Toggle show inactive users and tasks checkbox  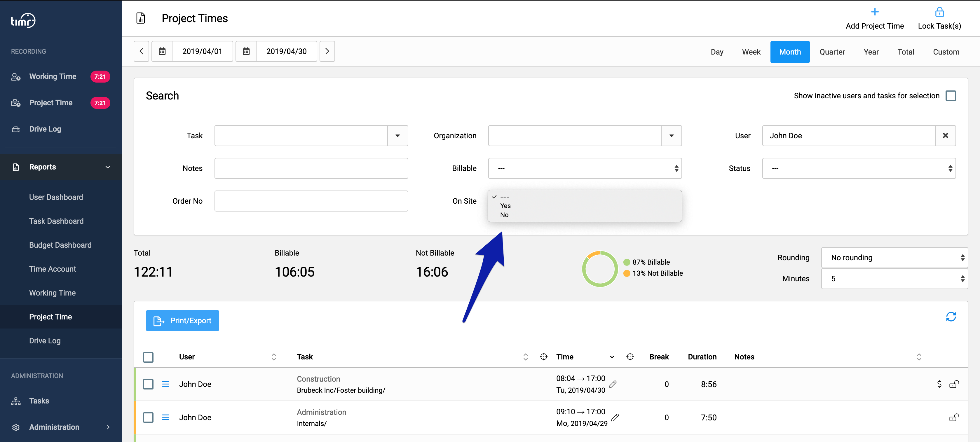950,95
